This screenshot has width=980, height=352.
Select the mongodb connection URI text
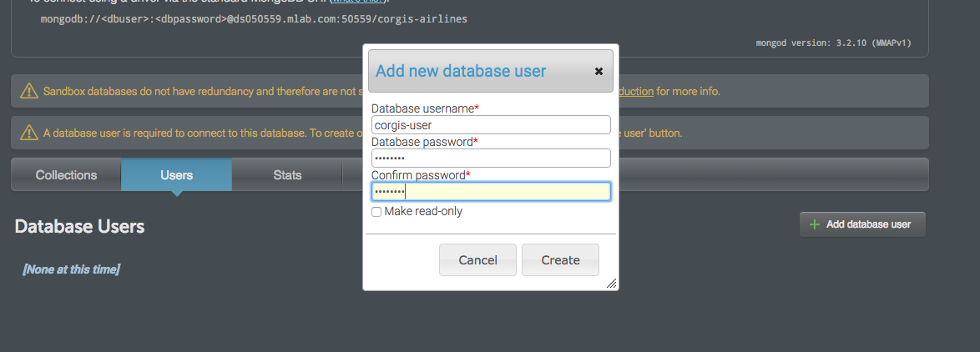[x=254, y=19]
